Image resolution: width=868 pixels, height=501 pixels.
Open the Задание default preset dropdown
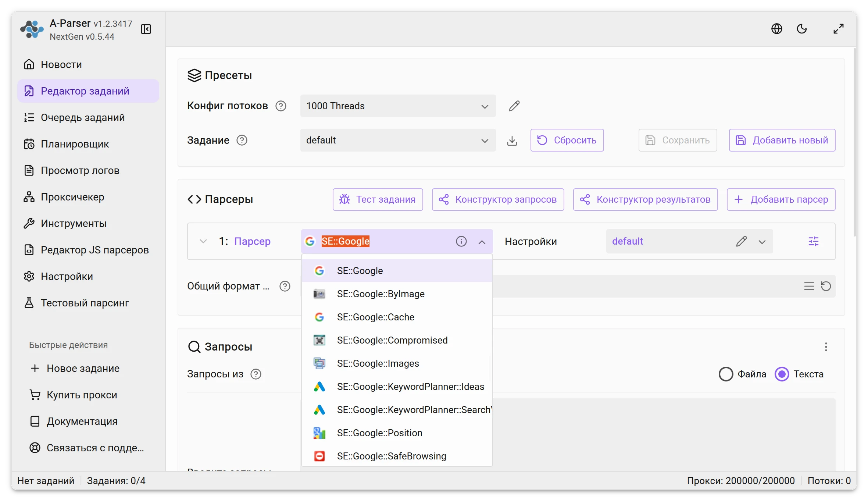(x=398, y=140)
